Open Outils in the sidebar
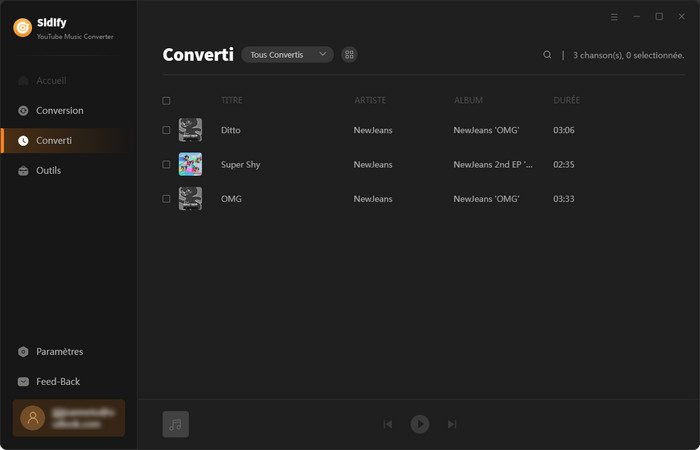Viewport: 700px width, 450px height. tap(48, 170)
